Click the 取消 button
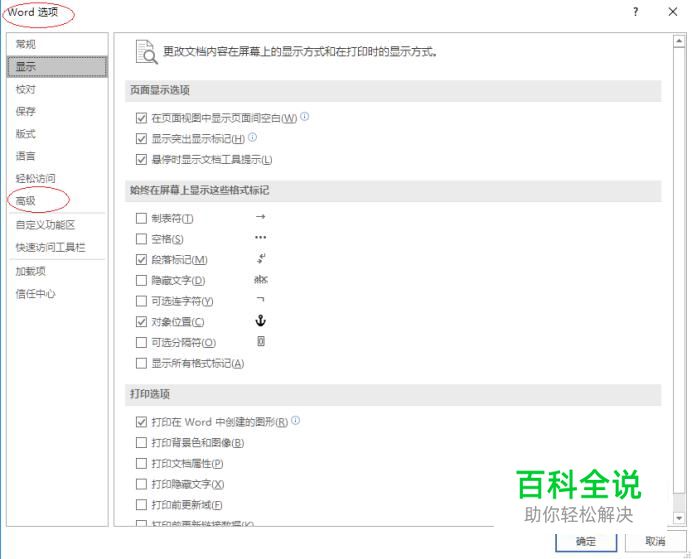Viewport: 692px width, 559px height. click(655, 541)
